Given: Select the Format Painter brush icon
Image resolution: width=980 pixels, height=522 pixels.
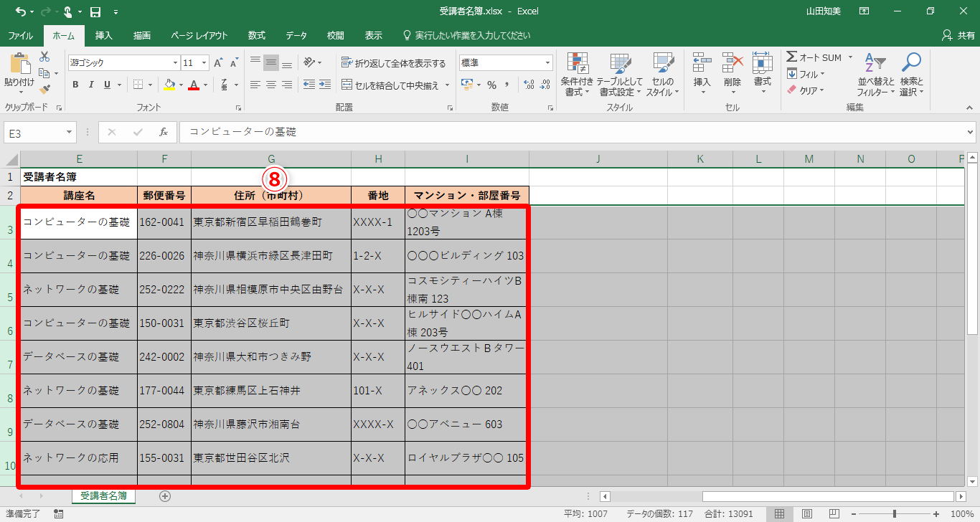Looking at the screenshot, I should tap(44, 90).
